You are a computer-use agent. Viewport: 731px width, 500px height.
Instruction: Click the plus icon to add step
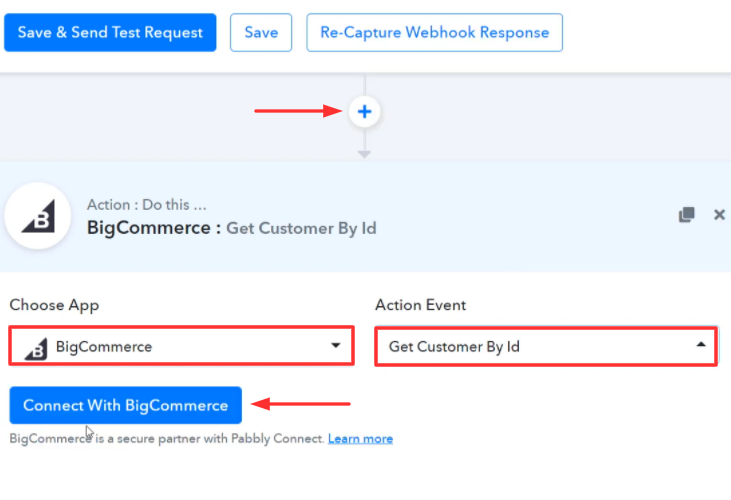click(x=364, y=112)
